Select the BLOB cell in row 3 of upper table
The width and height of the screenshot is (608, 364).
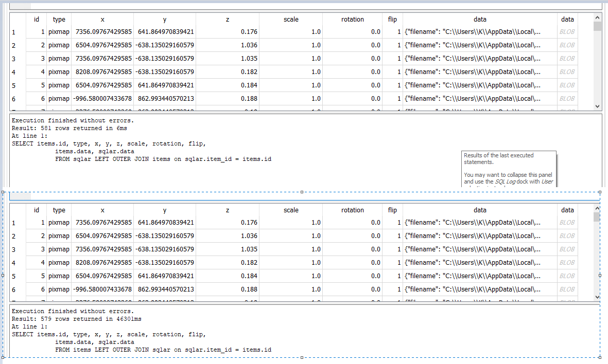click(x=567, y=59)
